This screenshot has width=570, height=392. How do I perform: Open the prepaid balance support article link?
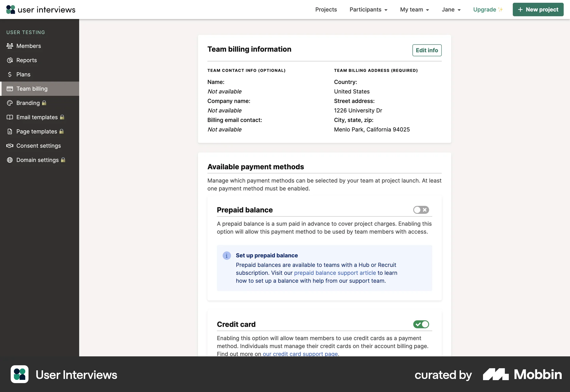click(335, 273)
